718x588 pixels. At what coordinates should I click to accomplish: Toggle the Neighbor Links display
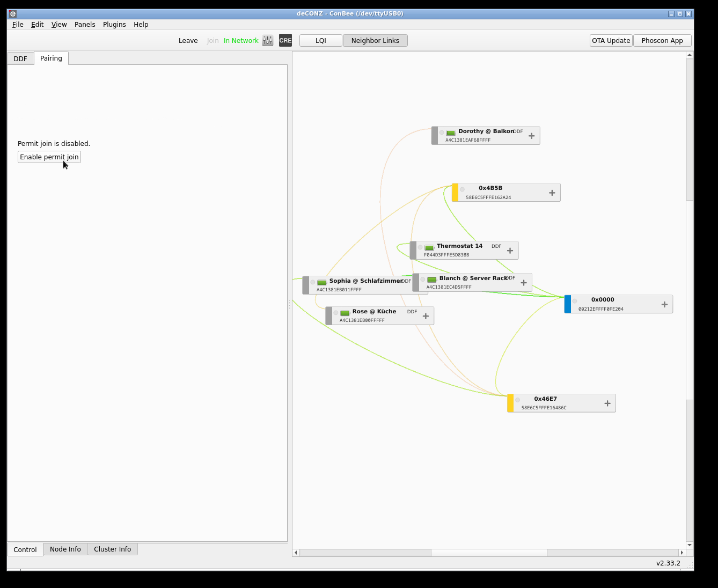pos(375,41)
